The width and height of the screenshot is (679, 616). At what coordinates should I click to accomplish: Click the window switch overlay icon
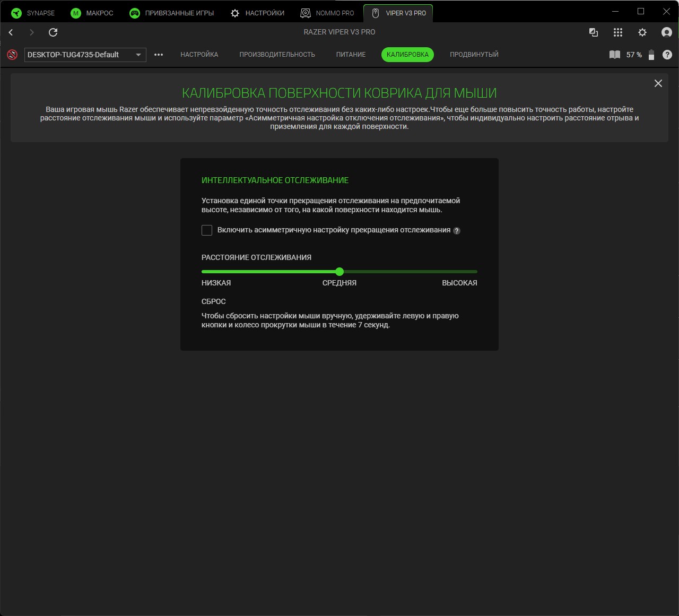click(594, 32)
